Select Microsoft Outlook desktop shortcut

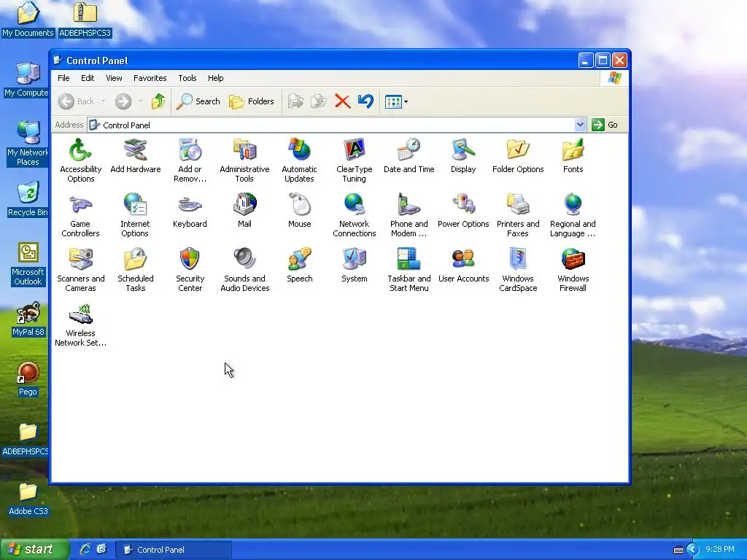click(x=28, y=264)
